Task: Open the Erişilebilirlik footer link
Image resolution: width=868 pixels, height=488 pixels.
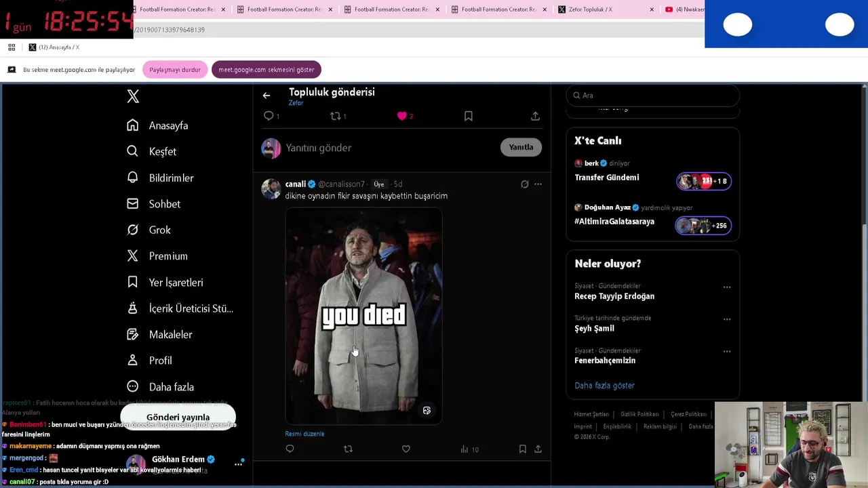Action: [x=617, y=426]
